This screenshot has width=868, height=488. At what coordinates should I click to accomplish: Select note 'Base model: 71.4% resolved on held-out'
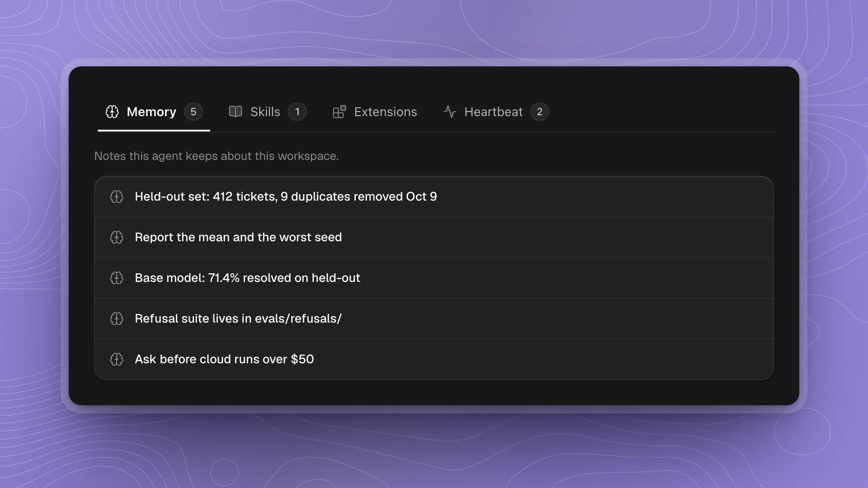click(x=434, y=278)
